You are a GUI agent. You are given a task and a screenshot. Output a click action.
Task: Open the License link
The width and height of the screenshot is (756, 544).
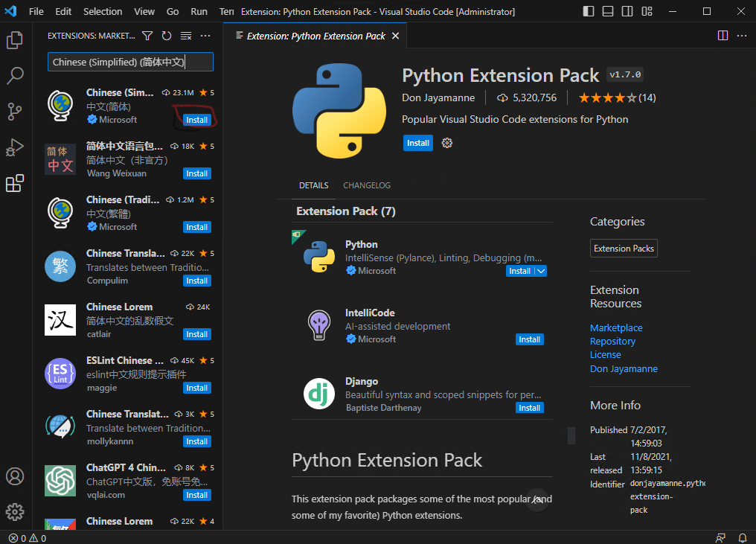[x=606, y=355]
